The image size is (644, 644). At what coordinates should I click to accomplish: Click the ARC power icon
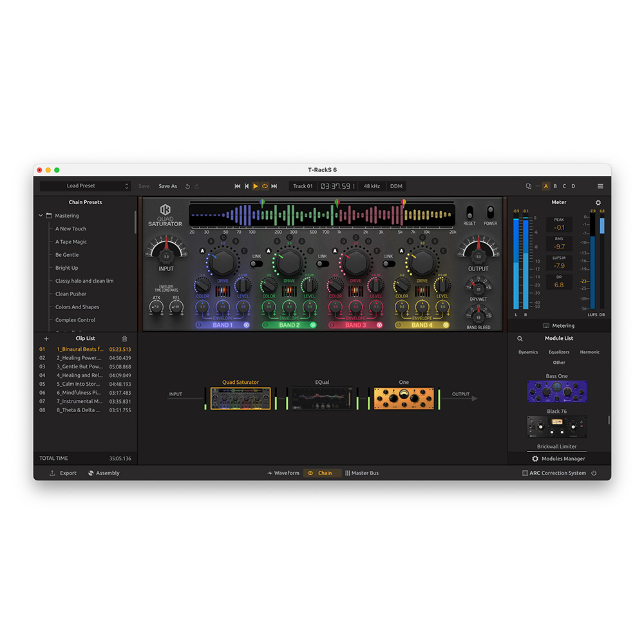pyautogui.click(x=594, y=473)
